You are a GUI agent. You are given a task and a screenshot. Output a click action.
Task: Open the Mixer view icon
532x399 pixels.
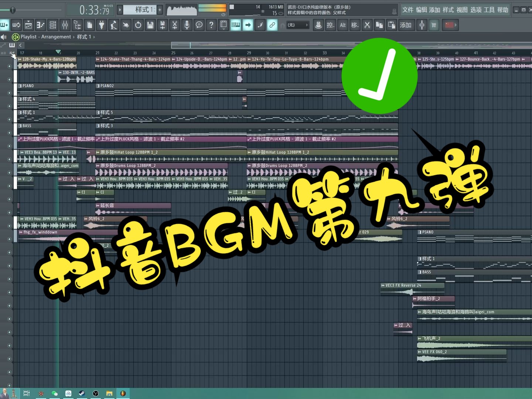point(65,25)
